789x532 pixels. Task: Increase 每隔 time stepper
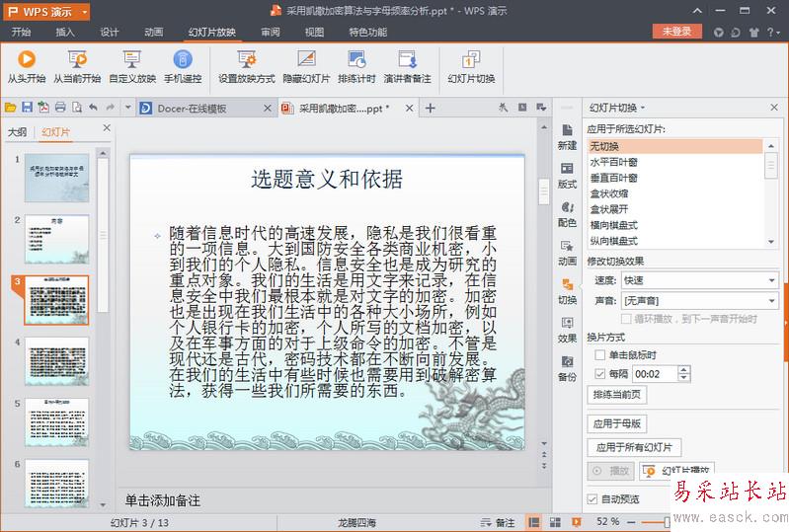tap(683, 369)
